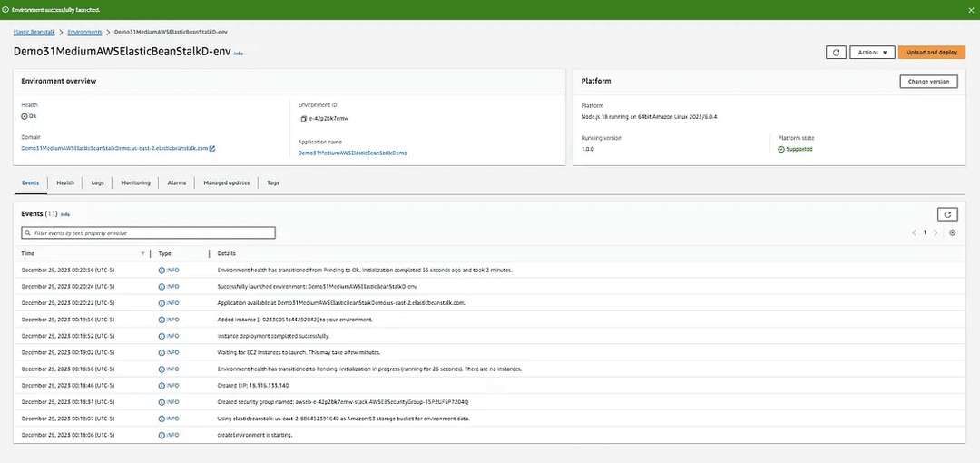Refresh the environment using the top refresh icon
The width and height of the screenshot is (980, 463).
pyautogui.click(x=836, y=53)
